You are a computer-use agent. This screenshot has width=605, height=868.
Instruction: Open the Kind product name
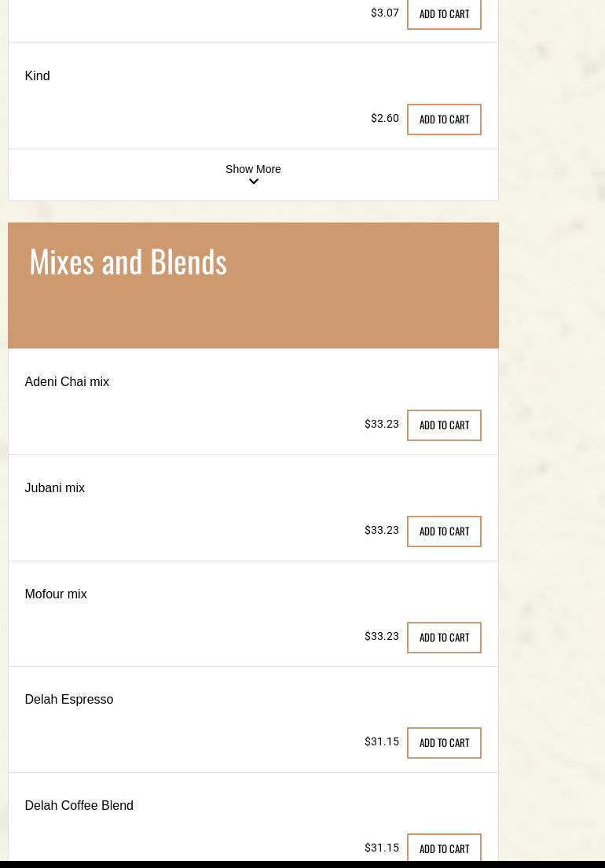37,76
